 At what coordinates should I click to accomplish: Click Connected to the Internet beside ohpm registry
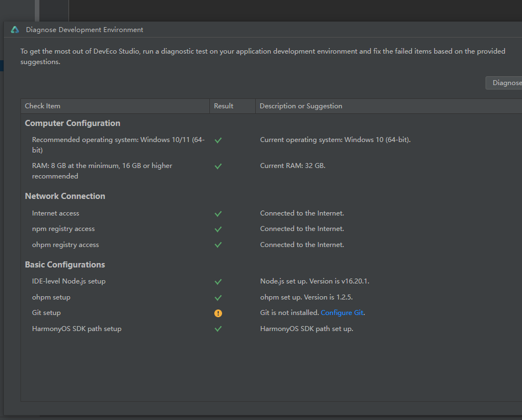click(302, 245)
